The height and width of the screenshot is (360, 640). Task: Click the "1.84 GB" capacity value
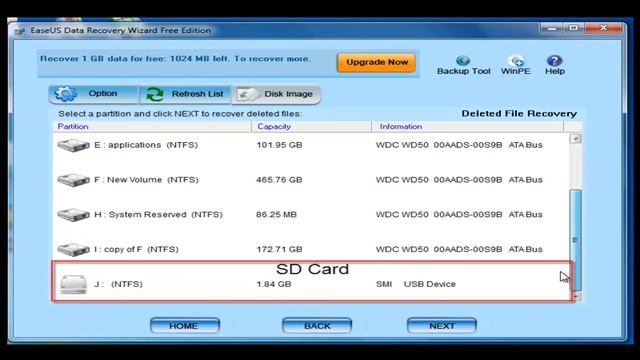click(273, 284)
